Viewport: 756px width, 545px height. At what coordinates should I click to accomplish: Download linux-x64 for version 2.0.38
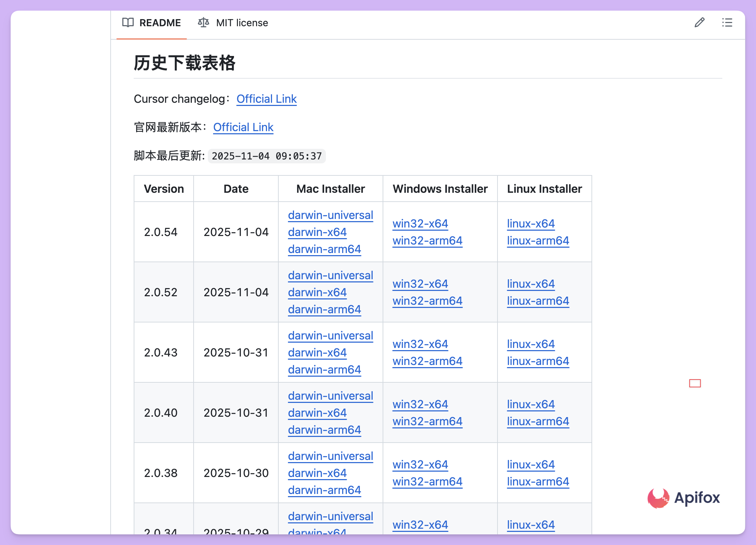click(531, 465)
